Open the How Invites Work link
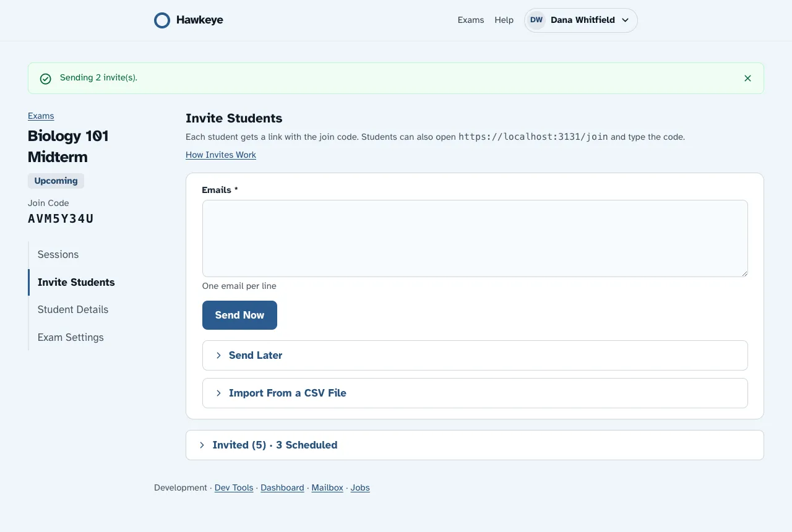Screen dimensions: 792x532 click(x=221, y=155)
